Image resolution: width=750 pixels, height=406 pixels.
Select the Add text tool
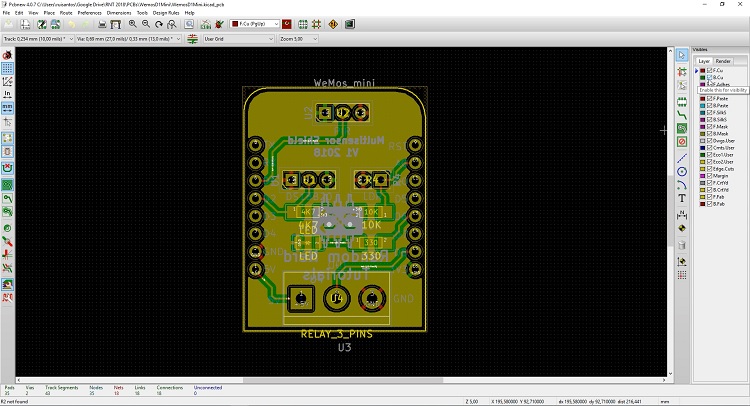click(682, 198)
